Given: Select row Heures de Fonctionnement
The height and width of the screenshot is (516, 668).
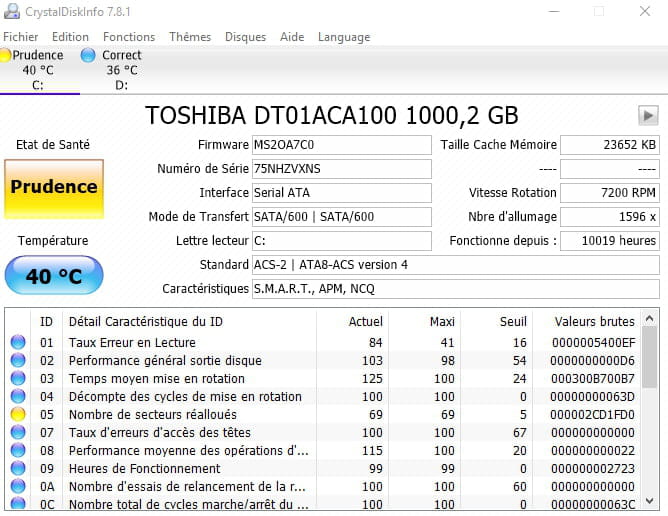Looking at the screenshot, I should [x=323, y=468].
